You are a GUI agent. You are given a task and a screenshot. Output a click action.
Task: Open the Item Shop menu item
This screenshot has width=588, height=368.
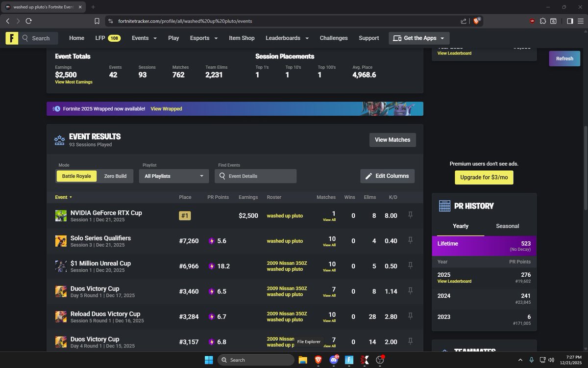click(242, 38)
